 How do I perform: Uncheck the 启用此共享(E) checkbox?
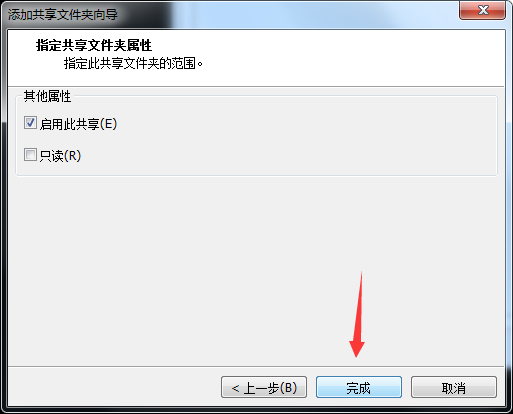click(x=30, y=123)
